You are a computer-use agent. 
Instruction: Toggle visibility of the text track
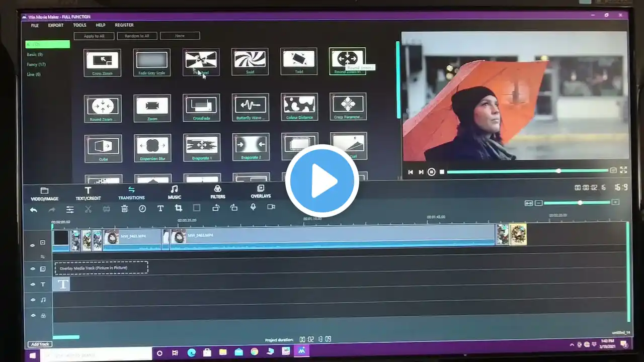click(x=33, y=285)
